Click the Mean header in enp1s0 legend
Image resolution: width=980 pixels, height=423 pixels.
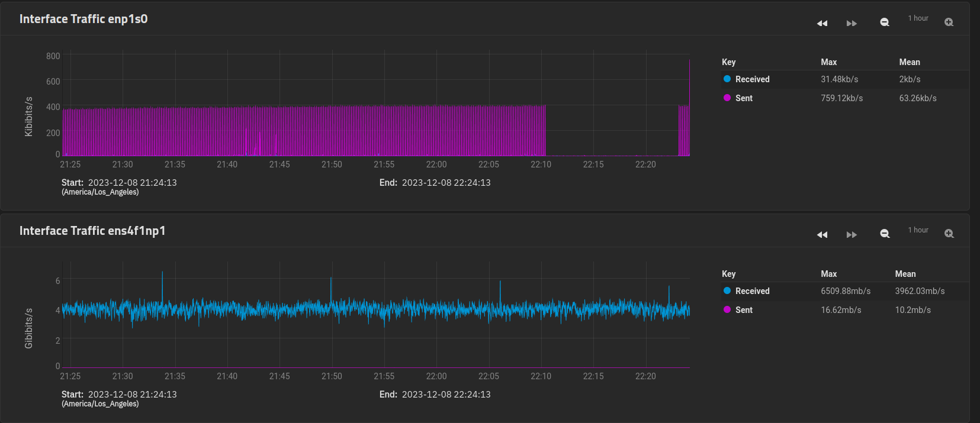click(x=910, y=62)
